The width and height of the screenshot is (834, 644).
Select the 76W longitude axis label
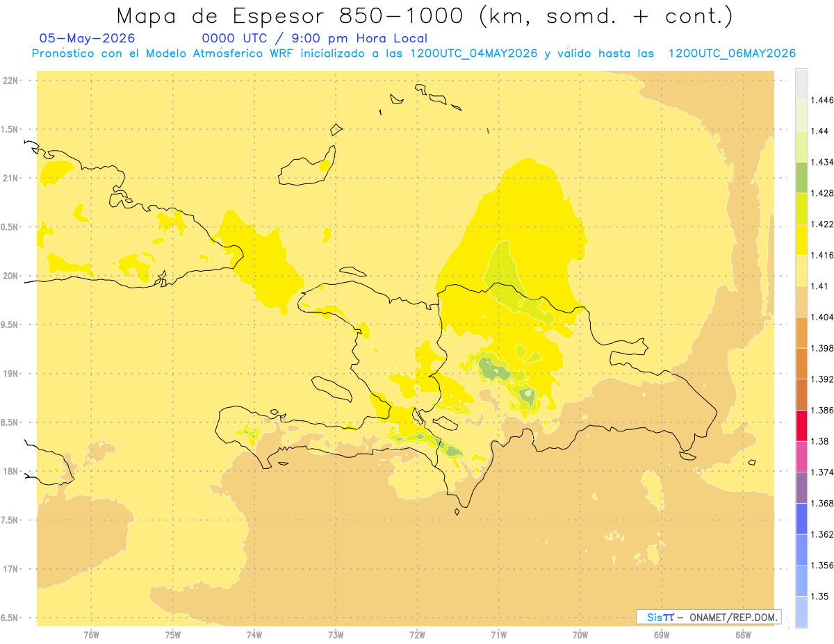coord(91,634)
